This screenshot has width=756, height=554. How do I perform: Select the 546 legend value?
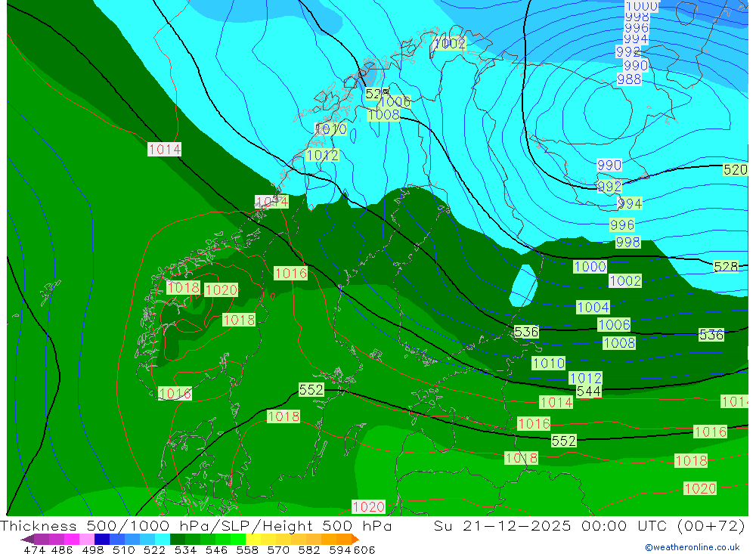216,550
